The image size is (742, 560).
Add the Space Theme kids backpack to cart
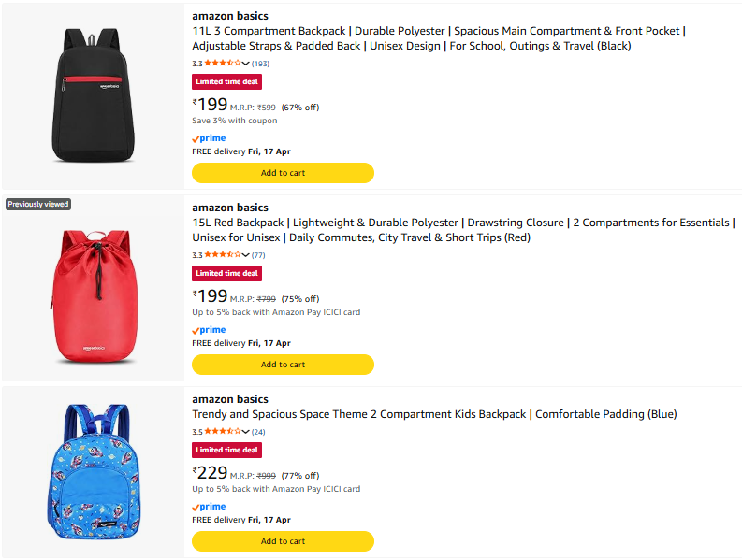point(283,541)
